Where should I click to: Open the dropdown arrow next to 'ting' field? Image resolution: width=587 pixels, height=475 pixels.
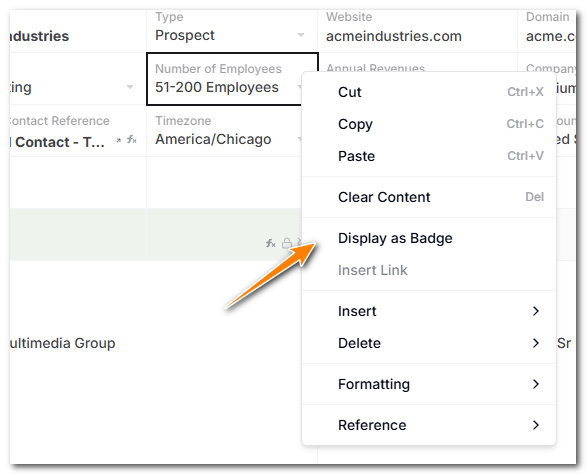click(x=130, y=87)
